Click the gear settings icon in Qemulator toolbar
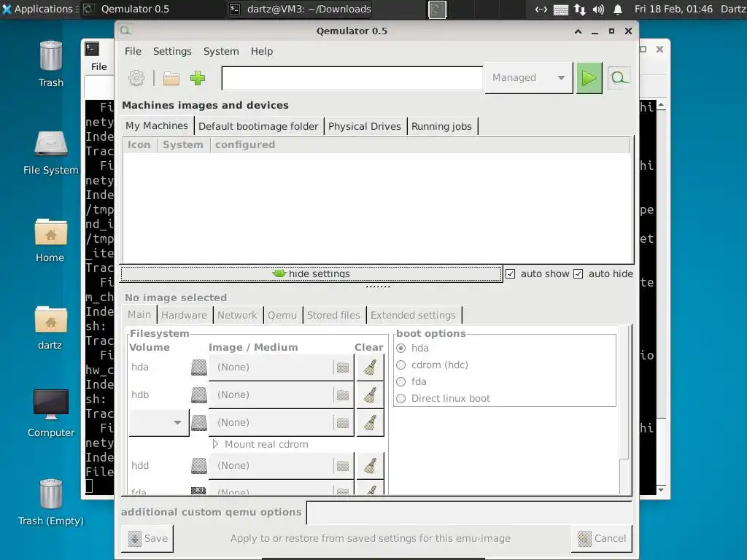 (x=136, y=78)
